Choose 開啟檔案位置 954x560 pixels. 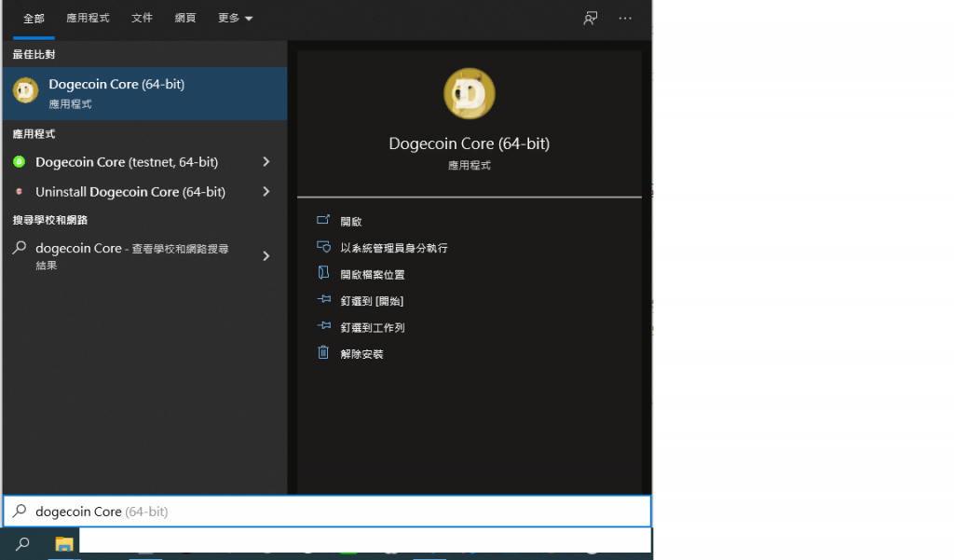[x=373, y=275]
